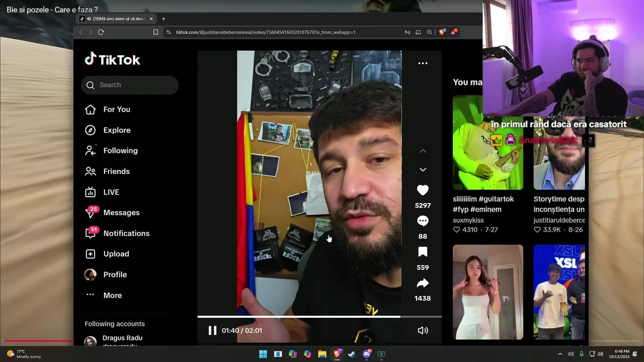Open Copilot from the taskbar
The width and height of the screenshot is (644, 362).
click(x=307, y=354)
